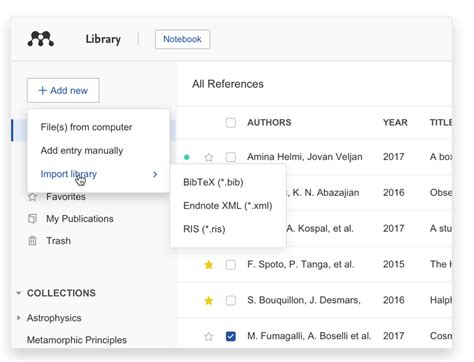The height and width of the screenshot is (362, 474).
Task: Uncheck the M. Fumagalli reference checkbox
Action: (x=231, y=336)
